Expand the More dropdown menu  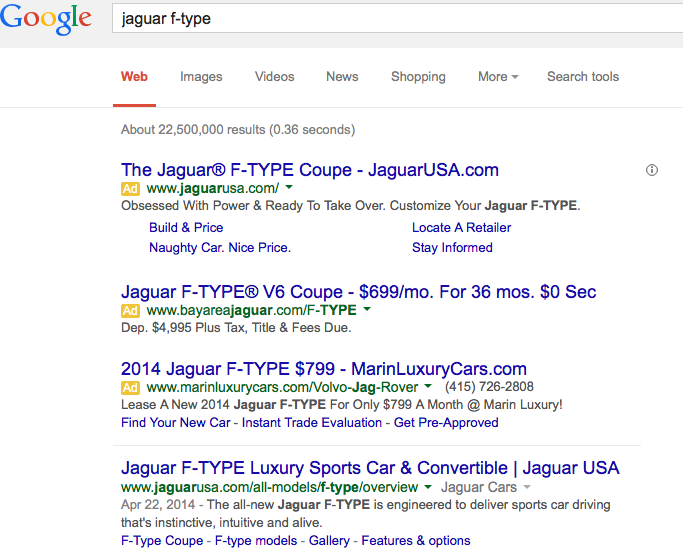click(x=498, y=77)
